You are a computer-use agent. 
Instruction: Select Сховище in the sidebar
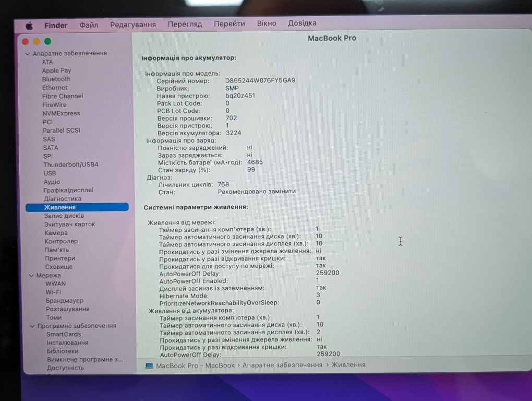(x=59, y=267)
